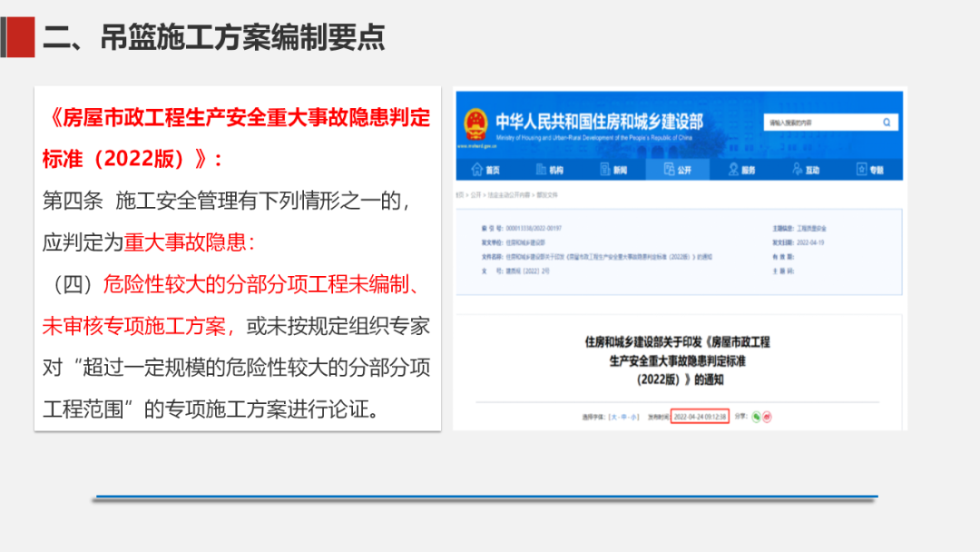
Task: Click the 专题 star icon
Action: point(860,170)
